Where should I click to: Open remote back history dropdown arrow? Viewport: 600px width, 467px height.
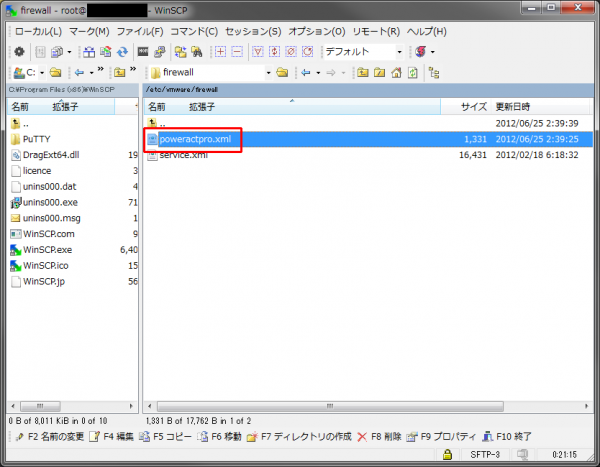pyautogui.click(x=318, y=72)
